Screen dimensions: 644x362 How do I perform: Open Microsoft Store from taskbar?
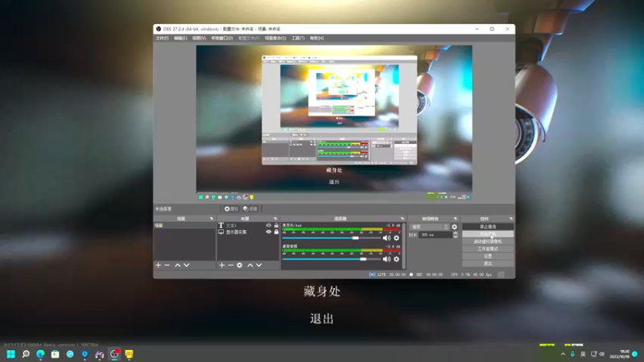click(x=55, y=354)
